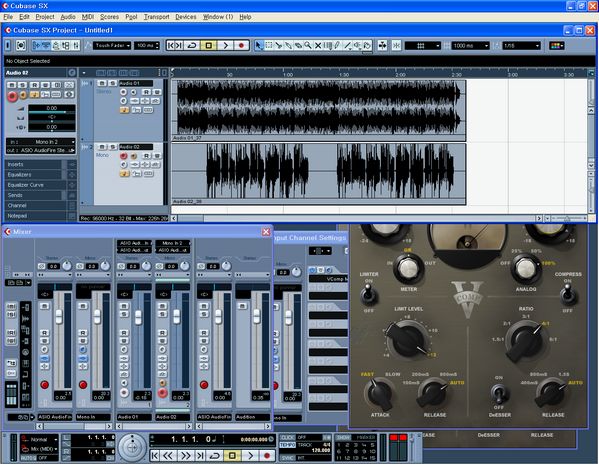Flip the VComp DeESSER toggle switch
The width and height of the screenshot is (599, 465).
coord(499,393)
